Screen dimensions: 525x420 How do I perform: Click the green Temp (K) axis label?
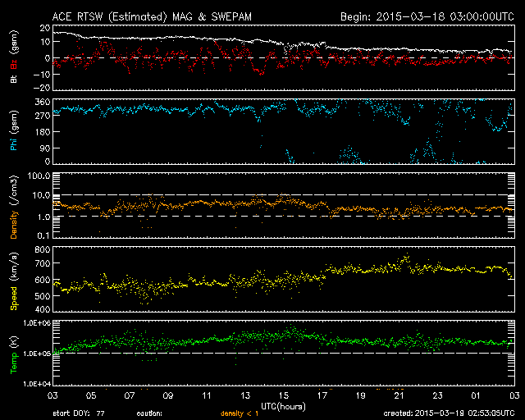13,352
